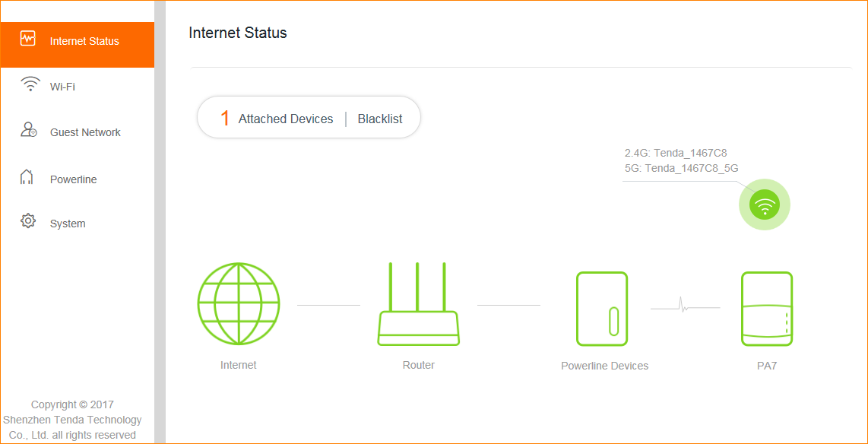Viewport: 868px width, 444px height.
Task: Open the Blacklist link
Action: click(380, 119)
